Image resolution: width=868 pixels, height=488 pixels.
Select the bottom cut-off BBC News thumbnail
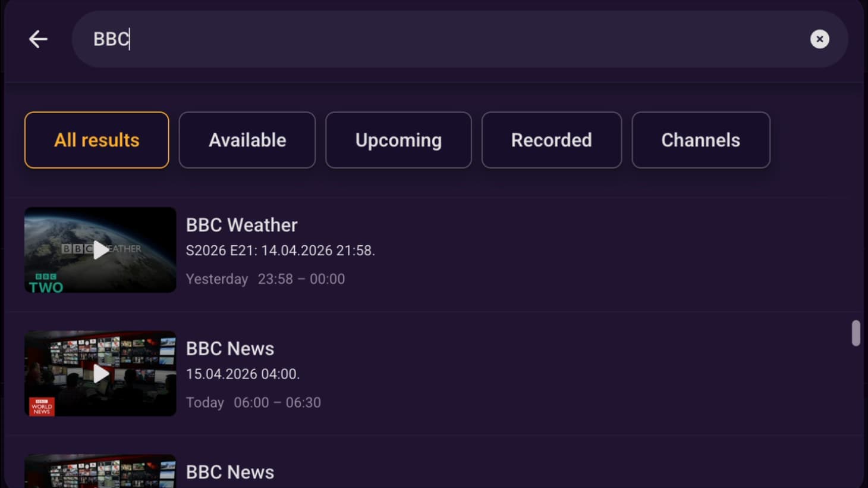pos(100,471)
